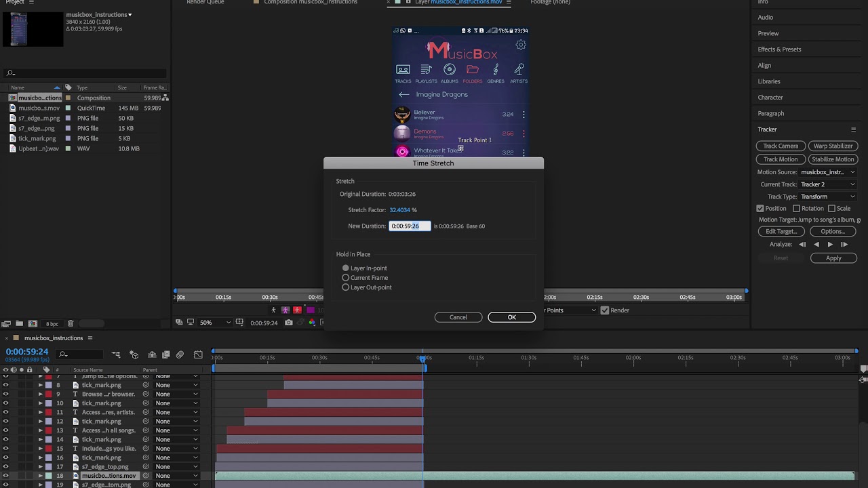Click the new composition icon in Project panel
Screen dimensions: 868x488
click(33, 324)
